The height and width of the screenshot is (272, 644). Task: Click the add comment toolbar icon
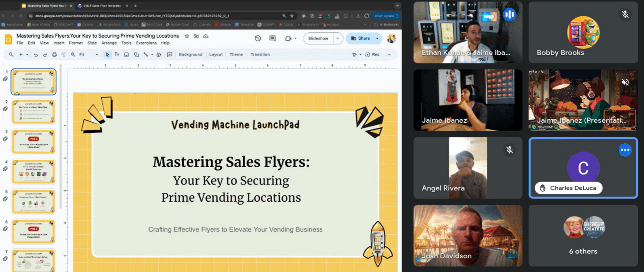coord(169,55)
